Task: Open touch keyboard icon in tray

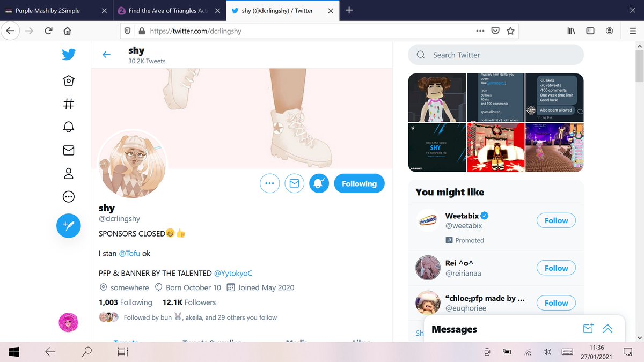Action: tap(567, 352)
